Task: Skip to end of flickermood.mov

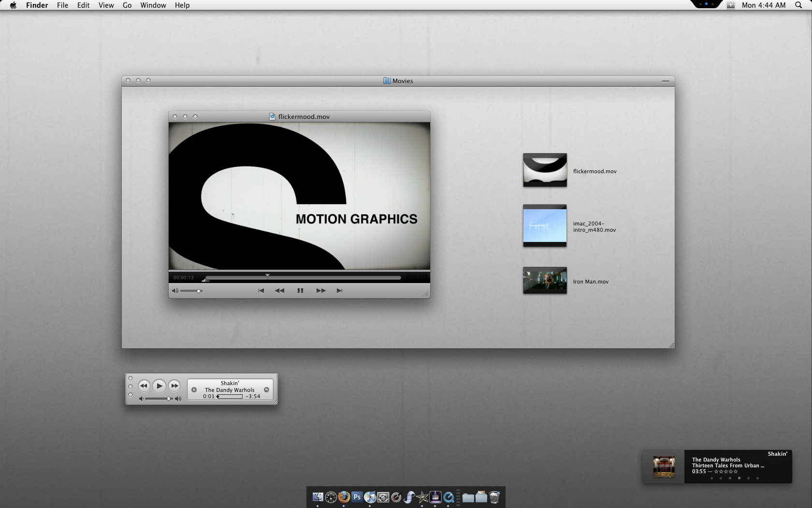Action: (x=339, y=291)
